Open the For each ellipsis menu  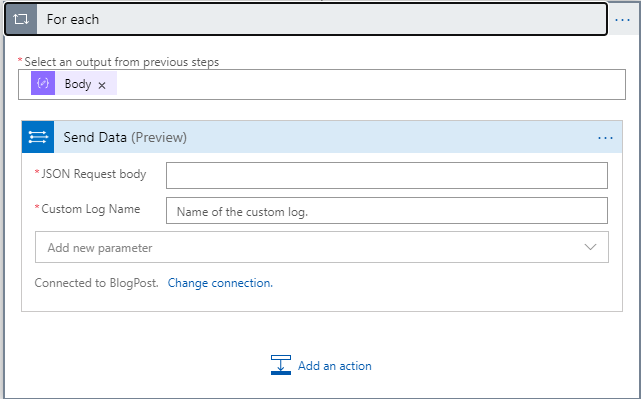(622, 20)
